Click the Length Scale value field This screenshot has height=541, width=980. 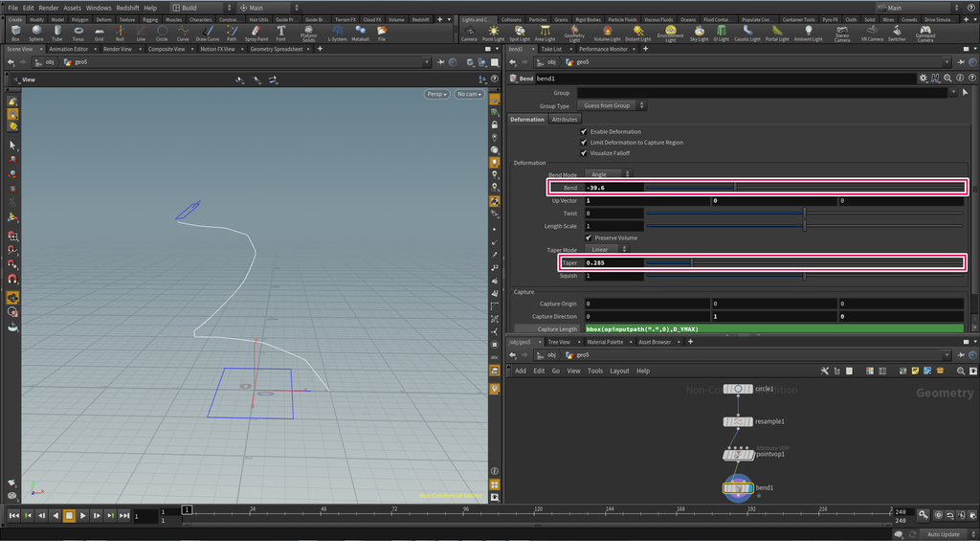614,226
